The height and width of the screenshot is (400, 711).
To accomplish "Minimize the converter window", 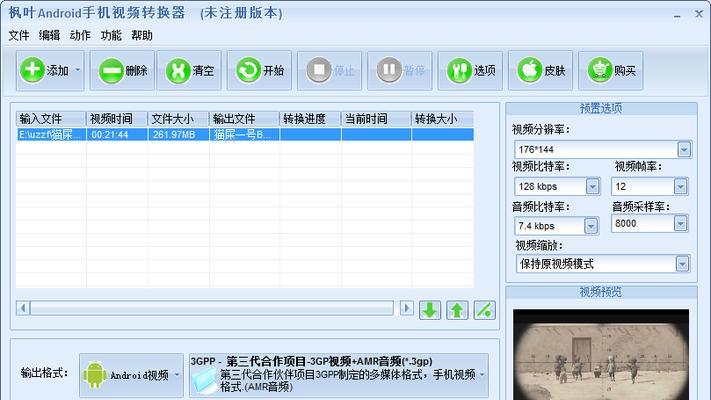I will (x=677, y=15).
